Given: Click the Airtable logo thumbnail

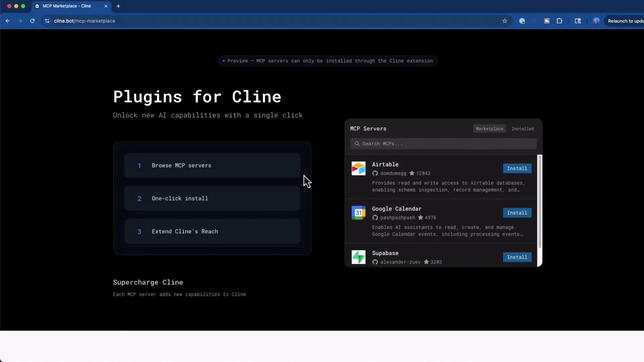Looking at the screenshot, I should pyautogui.click(x=358, y=168).
